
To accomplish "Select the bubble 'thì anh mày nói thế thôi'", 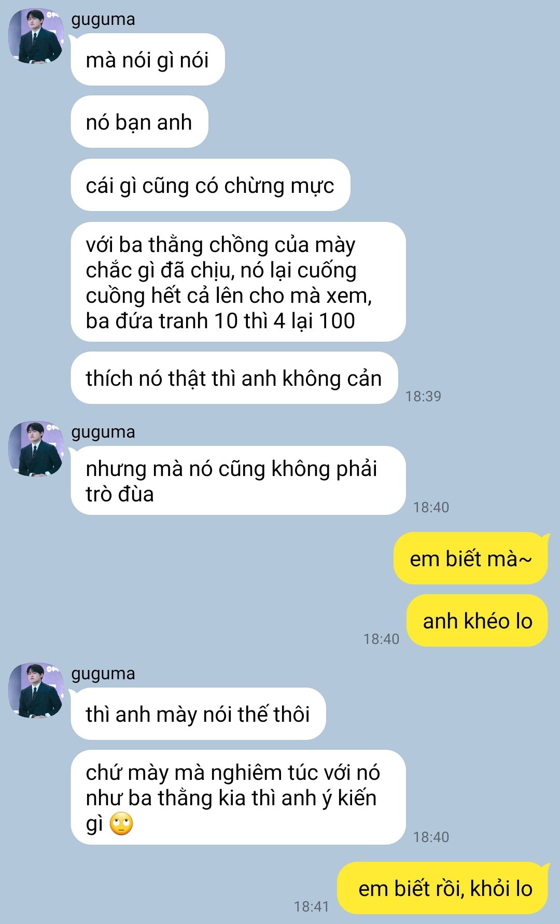I will click(198, 714).
